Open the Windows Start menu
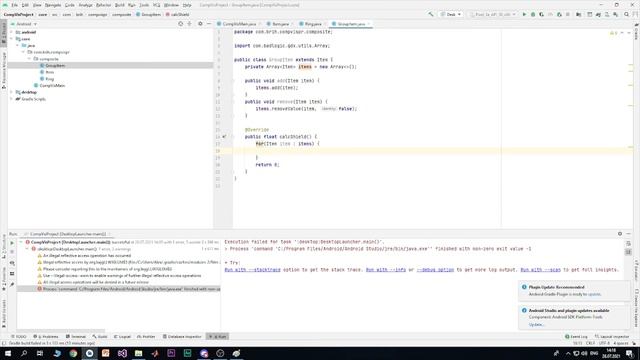Viewport: 640px width, 360px height. coord(8,353)
